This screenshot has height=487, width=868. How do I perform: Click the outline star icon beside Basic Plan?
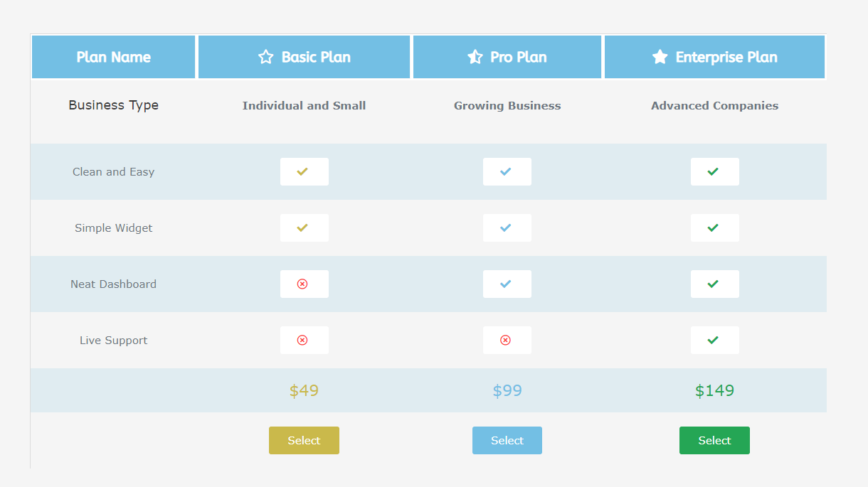point(266,57)
